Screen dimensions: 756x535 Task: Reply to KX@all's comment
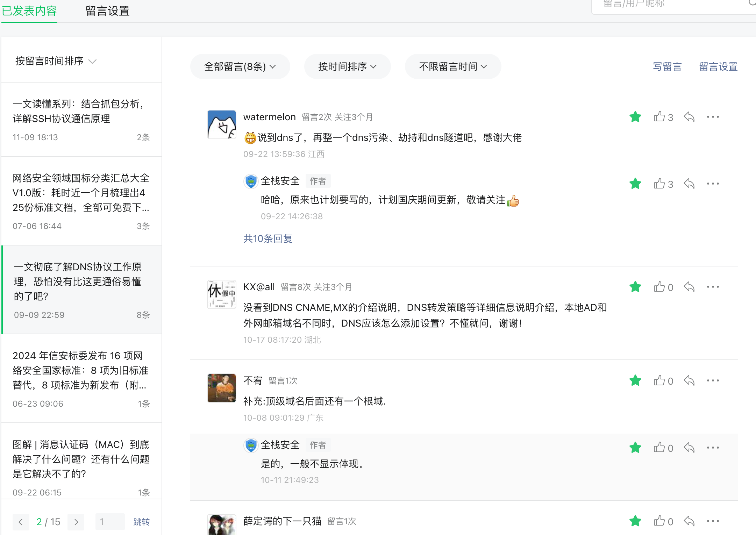click(x=689, y=287)
